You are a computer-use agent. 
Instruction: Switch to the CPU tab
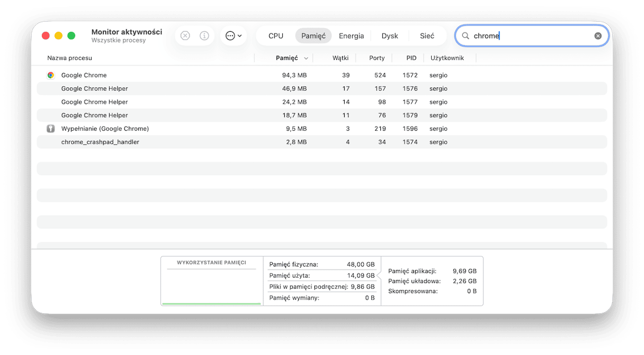pos(276,36)
